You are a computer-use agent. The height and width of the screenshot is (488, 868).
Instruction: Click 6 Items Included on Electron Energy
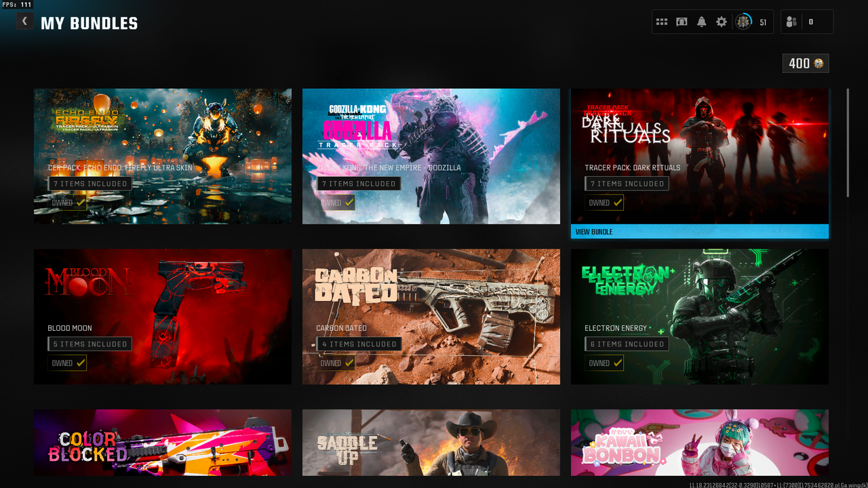[627, 344]
